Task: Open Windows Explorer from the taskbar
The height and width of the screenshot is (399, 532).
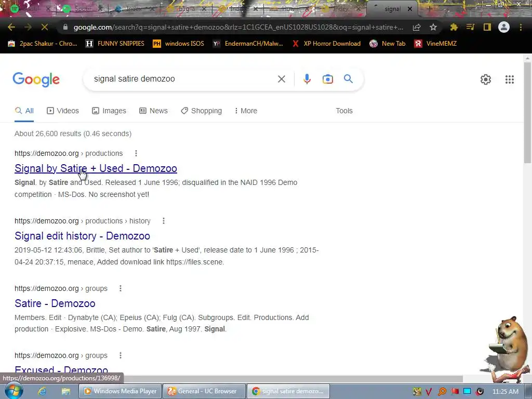Action: 65,391
